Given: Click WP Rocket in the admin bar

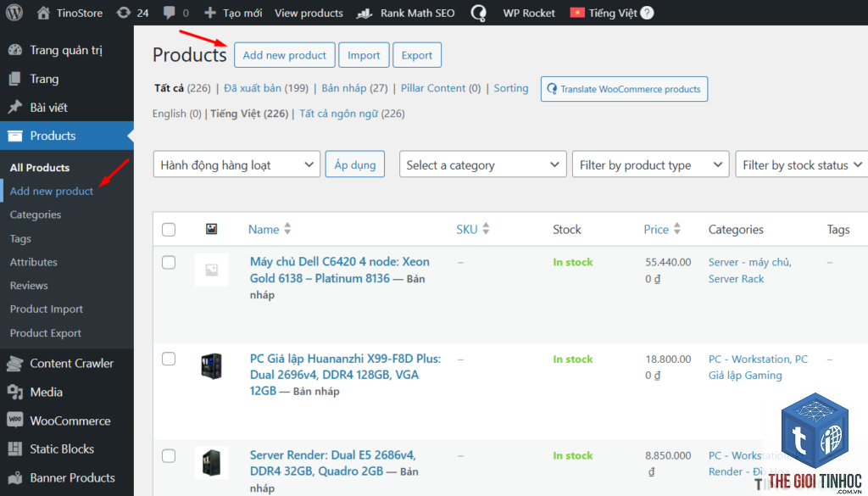Looking at the screenshot, I should pos(529,13).
